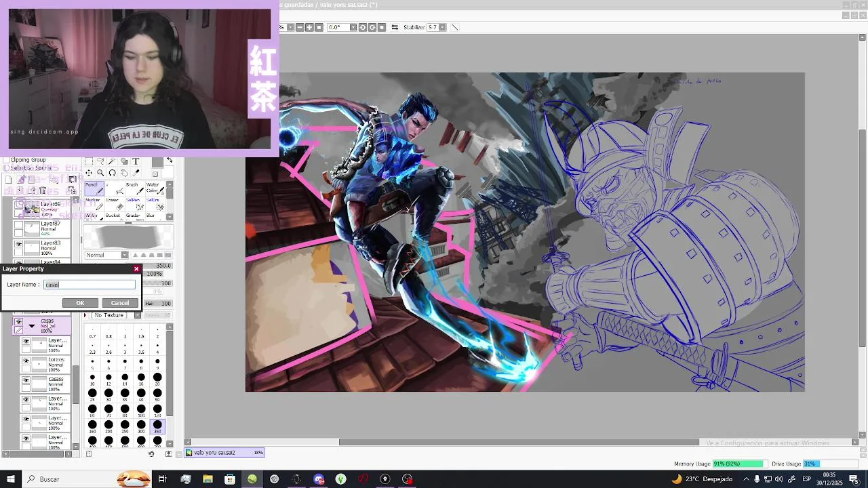Click the brush tool list down arrow

point(170,216)
